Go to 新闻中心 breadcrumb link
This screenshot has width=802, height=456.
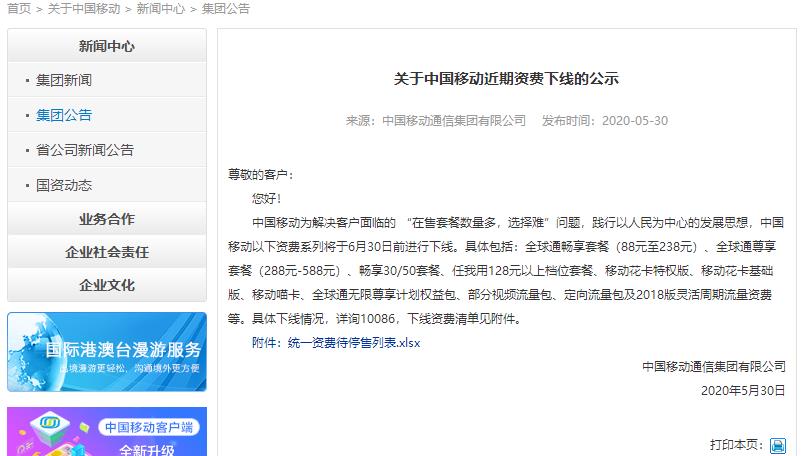161,9
